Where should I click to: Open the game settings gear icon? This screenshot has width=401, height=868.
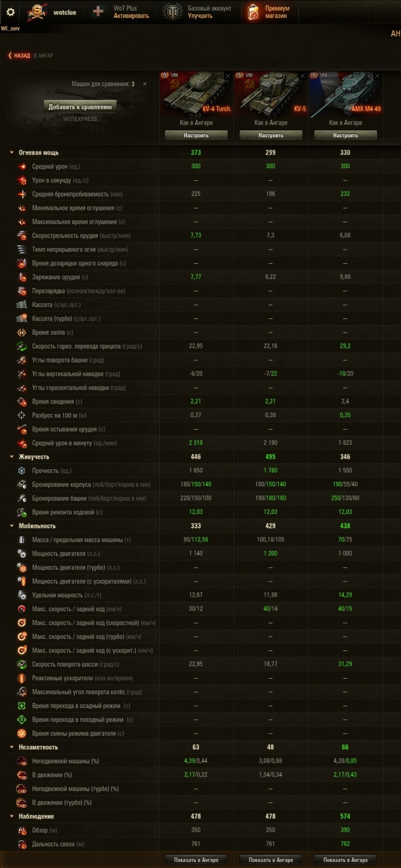click(x=10, y=13)
